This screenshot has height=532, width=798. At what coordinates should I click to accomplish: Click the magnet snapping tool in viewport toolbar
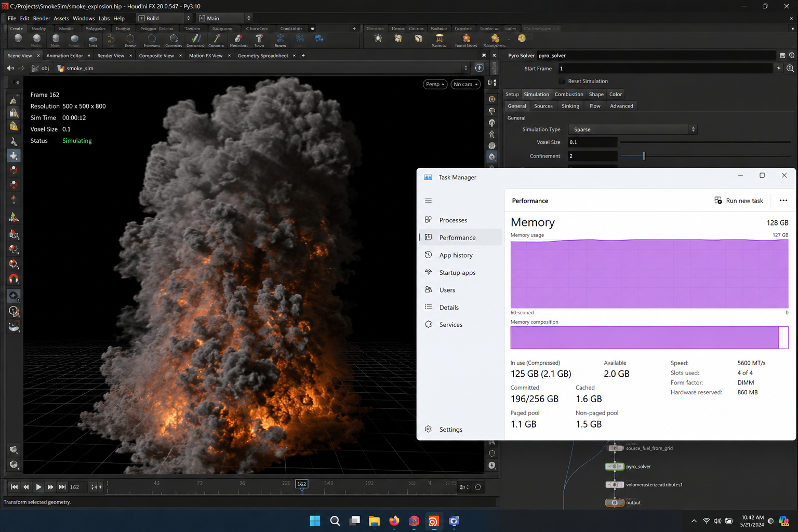coord(14,279)
